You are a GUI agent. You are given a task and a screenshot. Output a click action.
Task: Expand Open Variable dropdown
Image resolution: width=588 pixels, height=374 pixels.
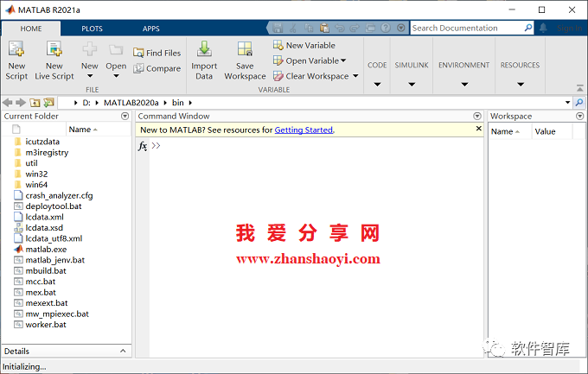343,60
